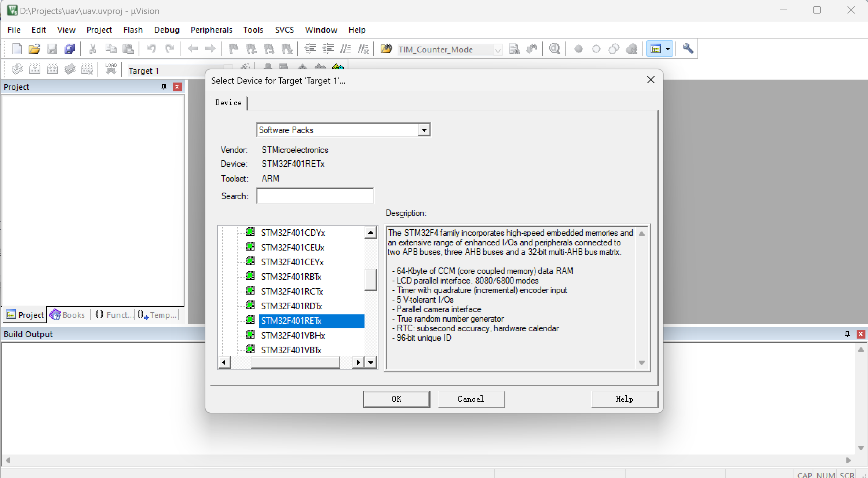Viewport: 868px width, 478px height.
Task: Click the Navigate Forwards arrow icon
Action: (x=210, y=49)
